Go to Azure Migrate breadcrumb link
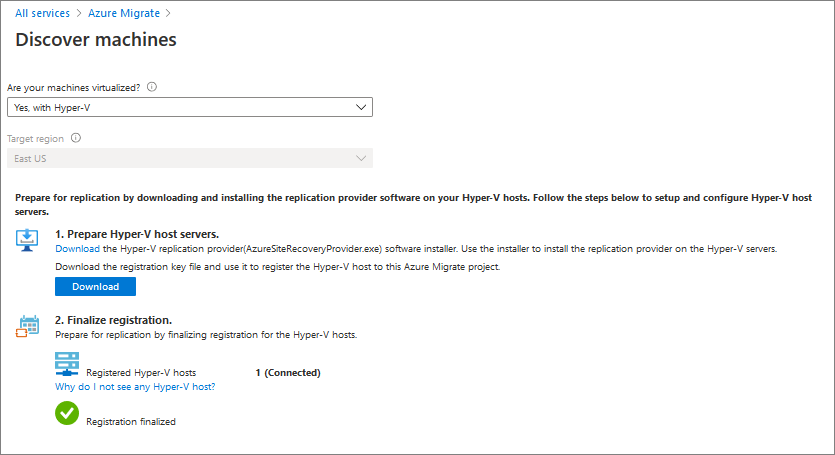The width and height of the screenshot is (835, 455). point(124,13)
